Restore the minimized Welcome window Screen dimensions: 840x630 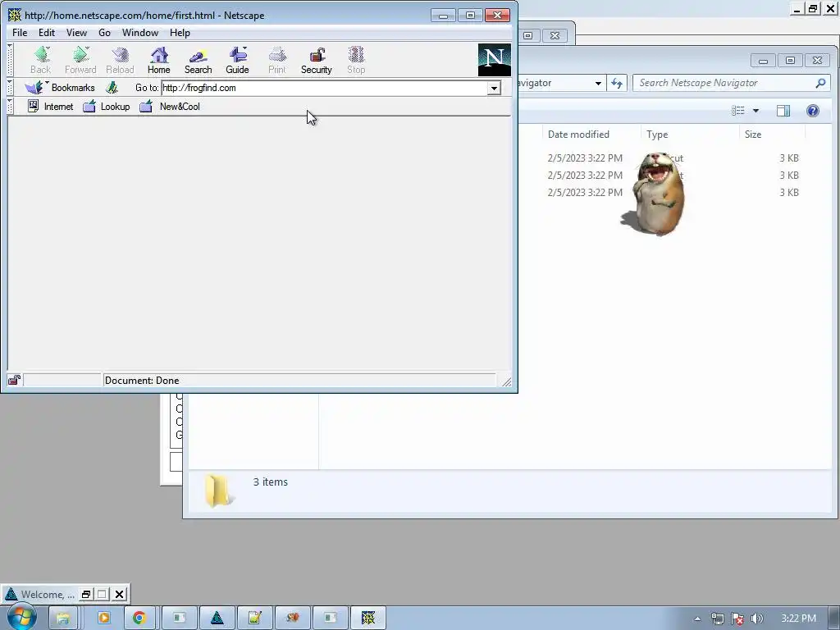[85, 594]
